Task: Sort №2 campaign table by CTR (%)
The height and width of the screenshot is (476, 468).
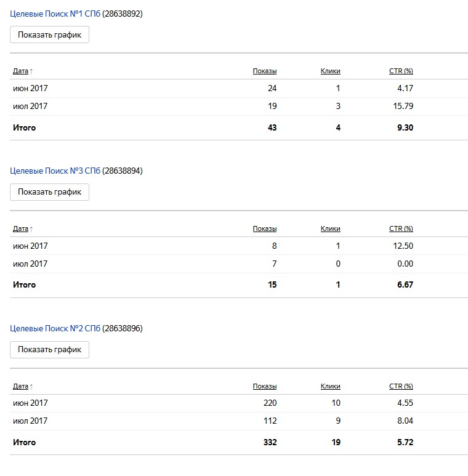Action: pyautogui.click(x=401, y=386)
